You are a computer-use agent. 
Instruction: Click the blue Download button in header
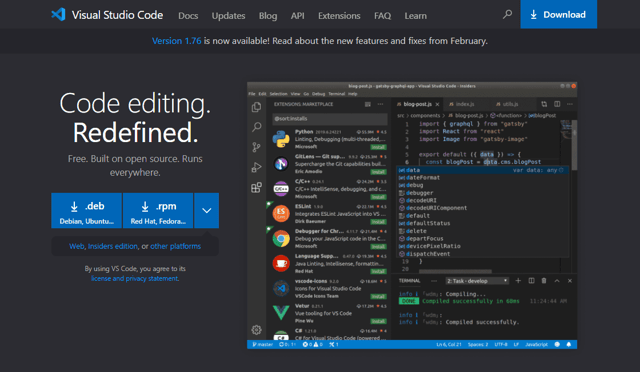(558, 14)
